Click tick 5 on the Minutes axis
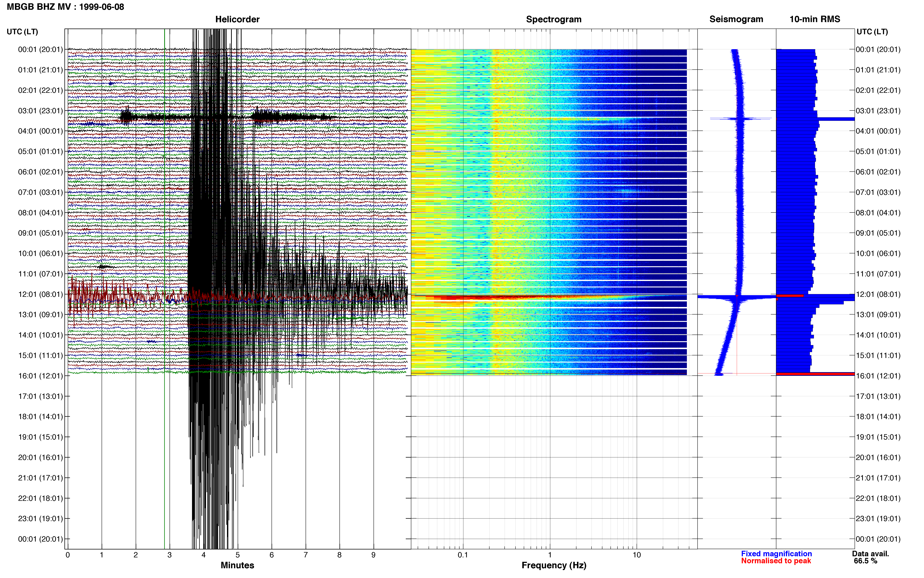This screenshot has height=578, width=924. pyautogui.click(x=238, y=555)
